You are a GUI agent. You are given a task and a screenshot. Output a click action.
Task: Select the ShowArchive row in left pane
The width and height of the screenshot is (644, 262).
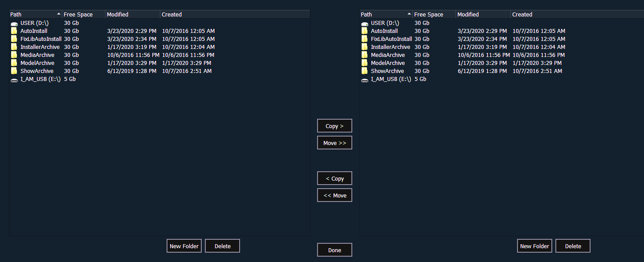pos(37,71)
